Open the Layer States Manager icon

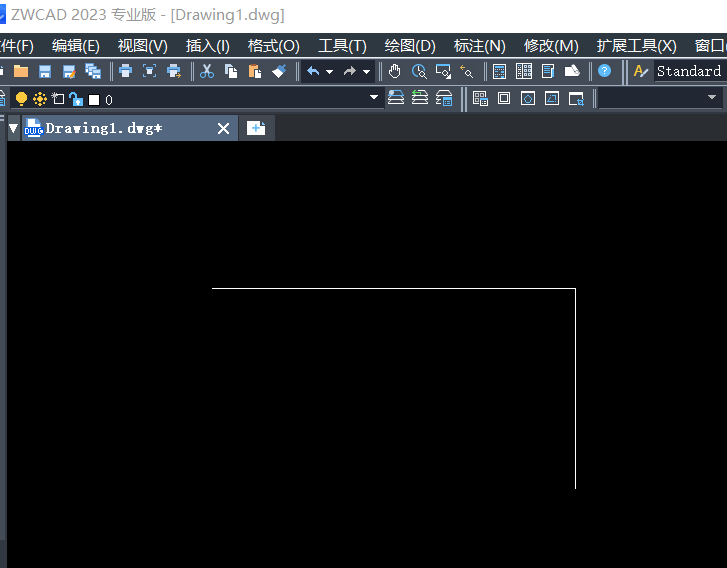444,98
